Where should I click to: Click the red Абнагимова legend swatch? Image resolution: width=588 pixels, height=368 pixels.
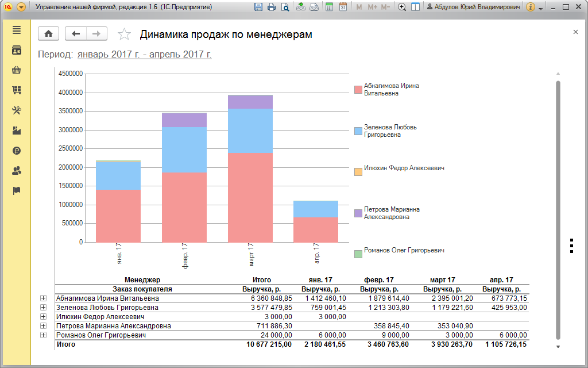358,89
